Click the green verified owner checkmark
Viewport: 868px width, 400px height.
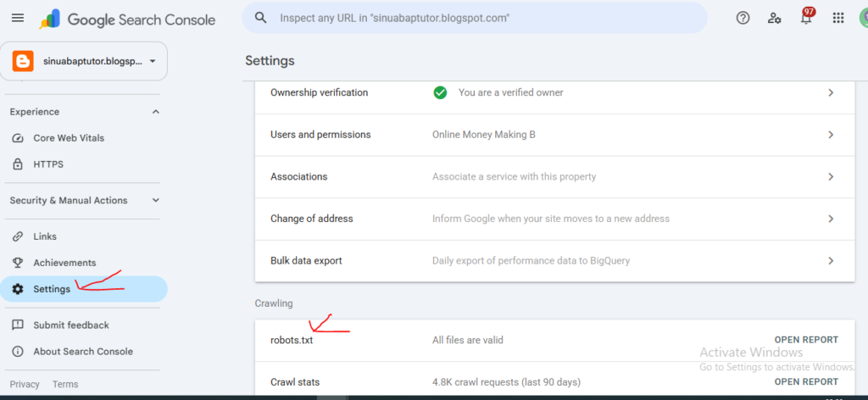click(x=440, y=93)
